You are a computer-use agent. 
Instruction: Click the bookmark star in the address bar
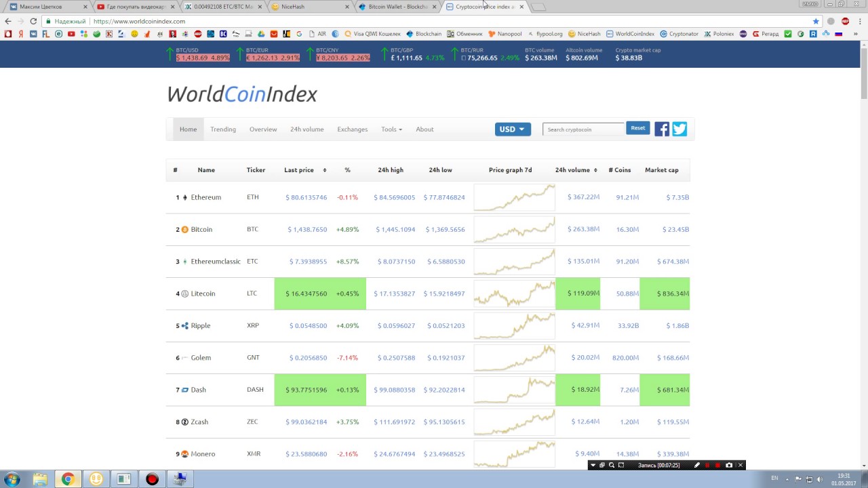pos(816,21)
